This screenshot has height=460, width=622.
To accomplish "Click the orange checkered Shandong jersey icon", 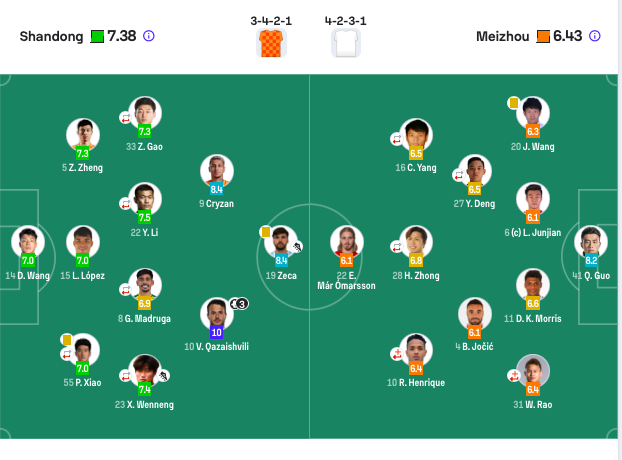I will (271, 43).
